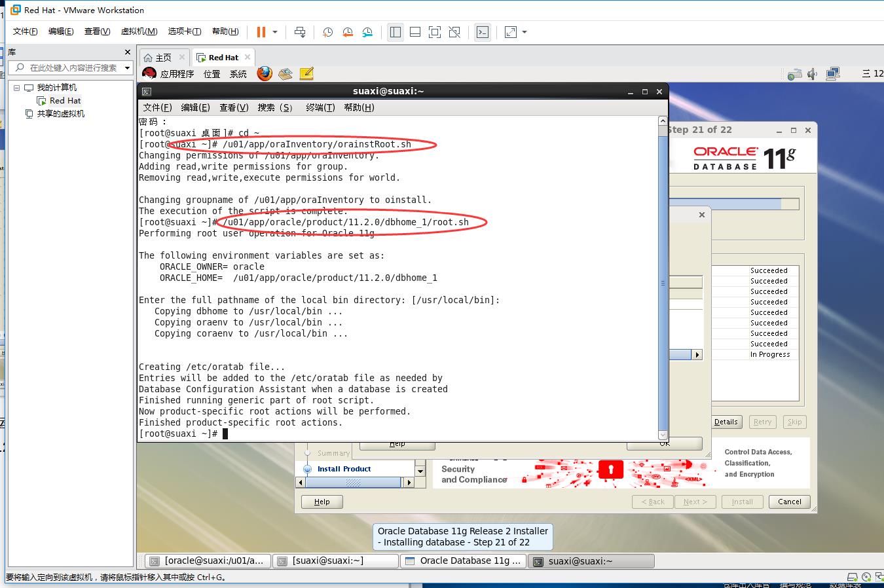Pause the virtual machine
884x588 pixels.
click(x=261, y=32)
